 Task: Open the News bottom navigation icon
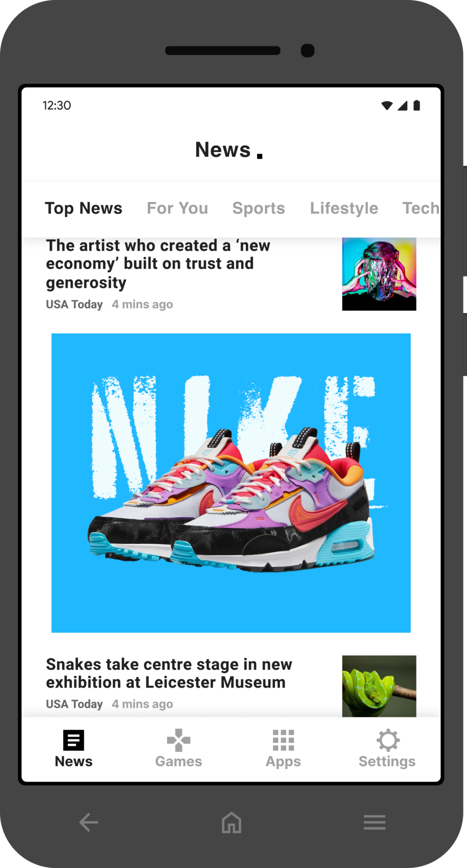click(x=73, y=741)
